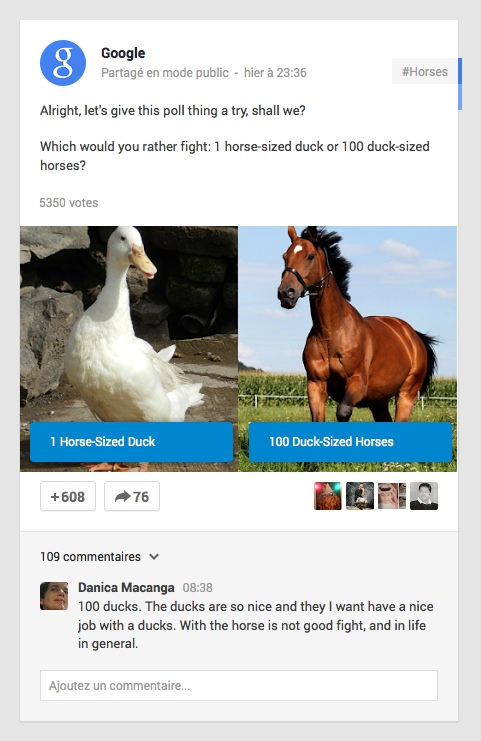
Task: Click the brown horse poll image
Action: click(347, 324)
